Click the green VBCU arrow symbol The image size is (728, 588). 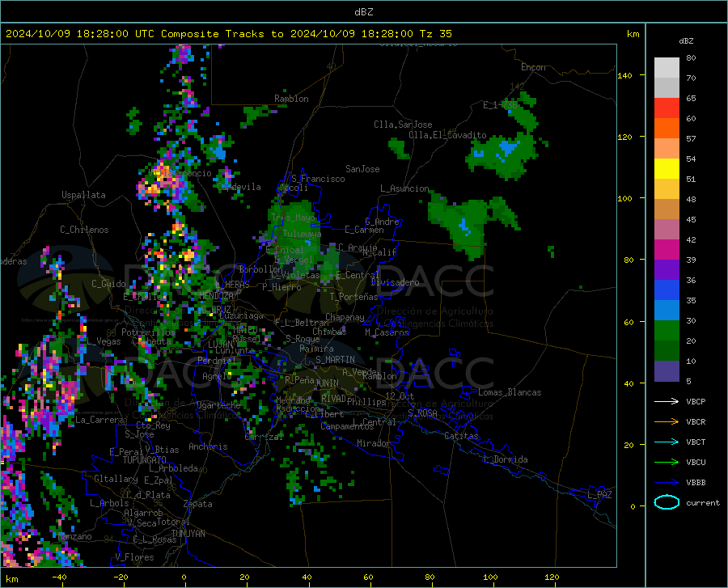point(667,463)
